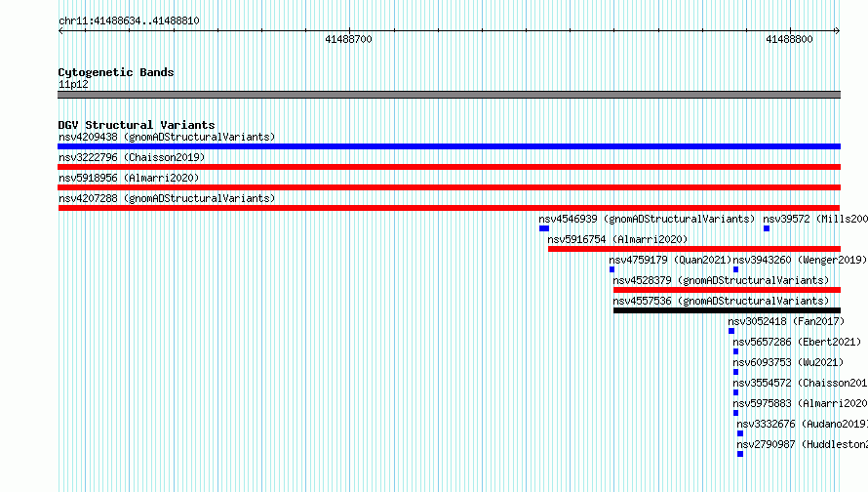
Task: Select the small blue nsv4546939 marker
Action: (x=544, y=228)
